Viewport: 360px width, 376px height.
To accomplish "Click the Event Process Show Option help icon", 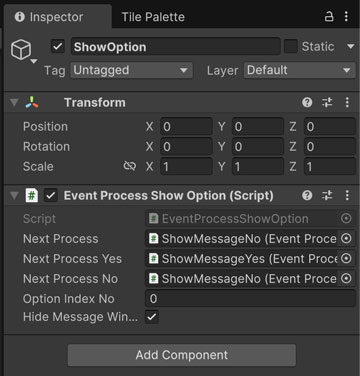I will click(x=307, y=195).
